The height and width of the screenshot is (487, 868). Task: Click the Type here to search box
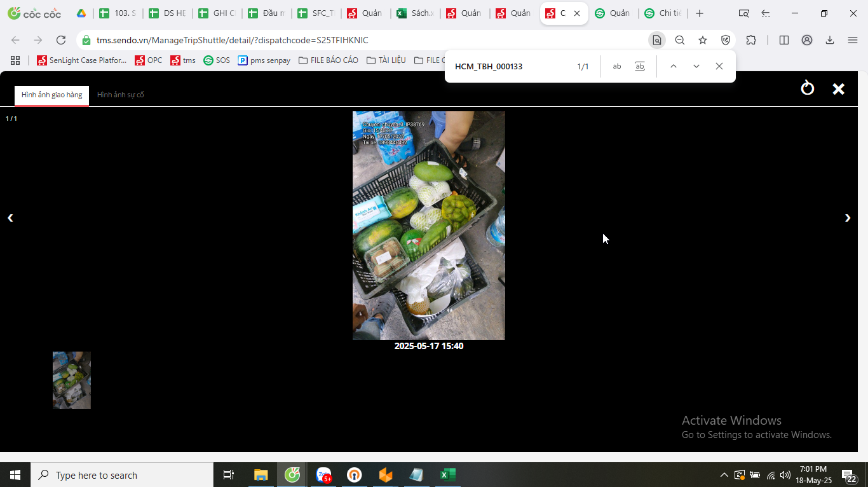tap(122, 475)
